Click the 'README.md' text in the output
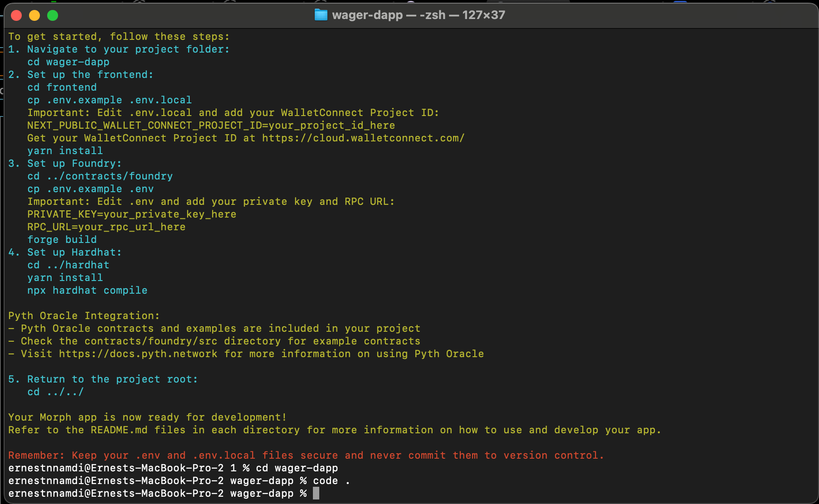The width and height of the screenshot is (819, 504). tap(119, 430)
